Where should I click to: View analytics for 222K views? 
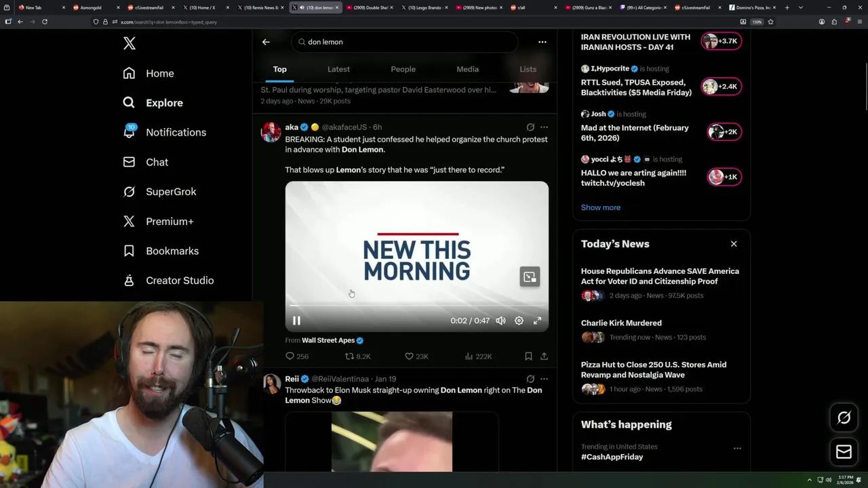[x=478, y=357]
